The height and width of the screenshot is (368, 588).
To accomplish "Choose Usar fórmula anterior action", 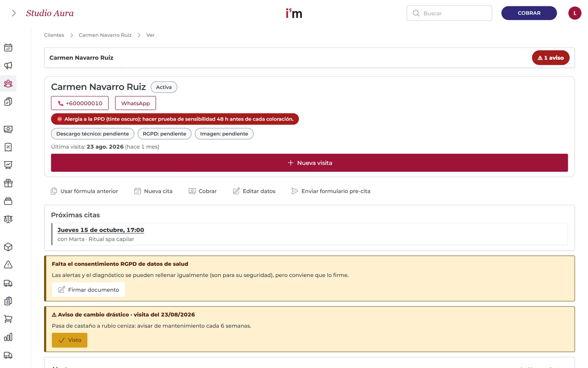I will coord(84,191).
